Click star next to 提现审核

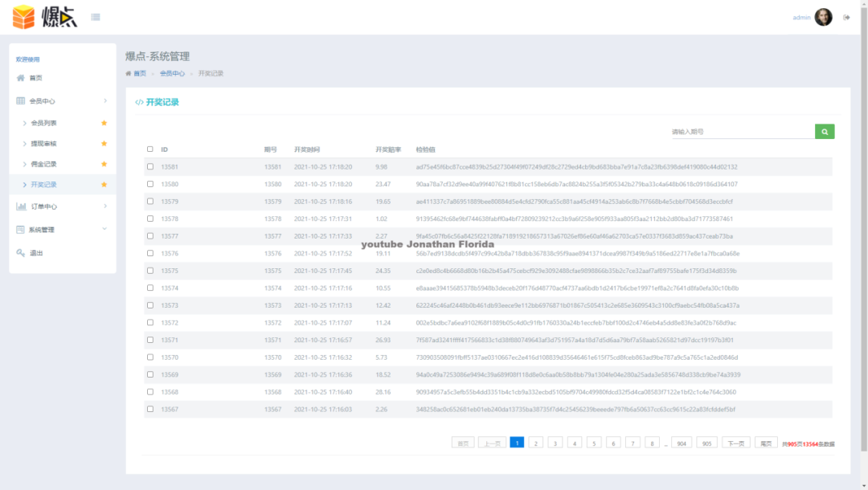104,143
